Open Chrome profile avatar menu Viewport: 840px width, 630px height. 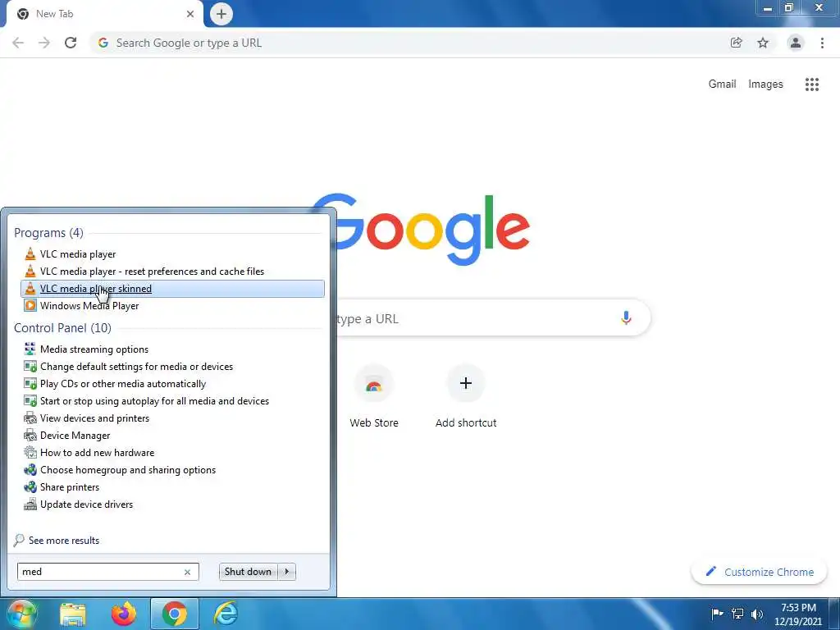tap(796, 43)
